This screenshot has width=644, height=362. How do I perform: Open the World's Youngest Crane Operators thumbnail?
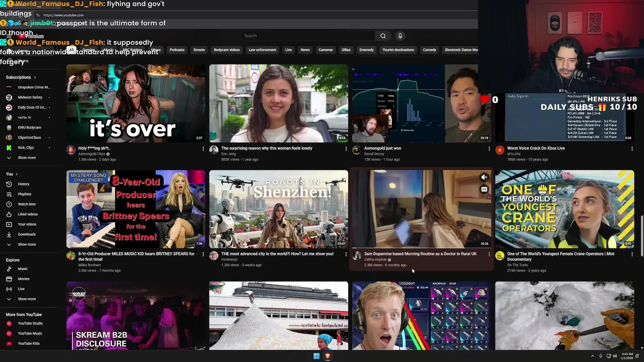point(565,209)
